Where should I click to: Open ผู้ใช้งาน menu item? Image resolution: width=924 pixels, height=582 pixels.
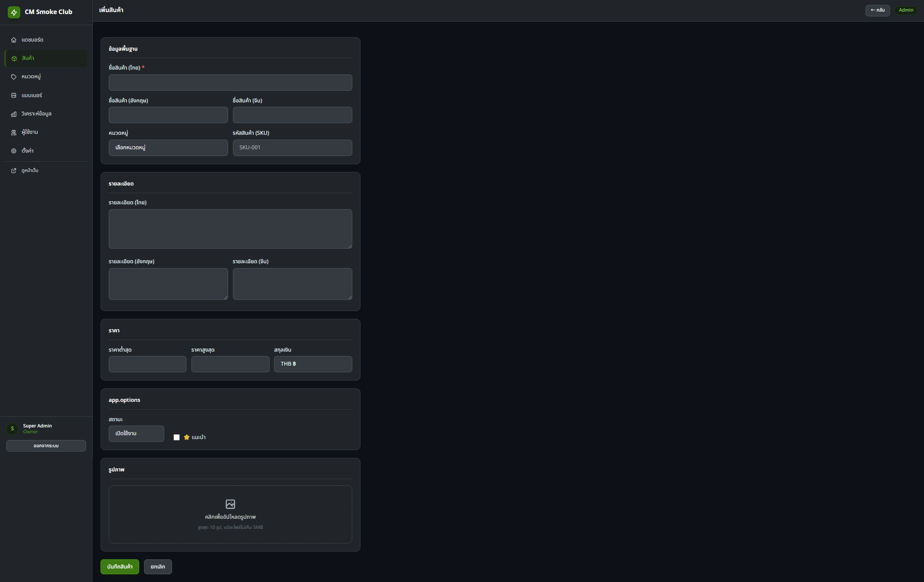[46, 132]
